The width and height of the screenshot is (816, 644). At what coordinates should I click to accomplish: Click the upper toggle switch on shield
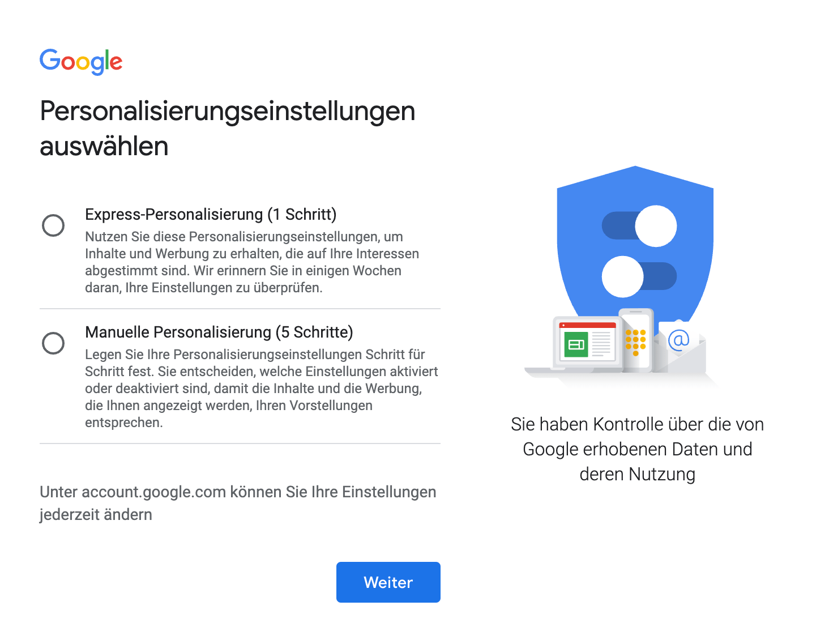point(639,226)
